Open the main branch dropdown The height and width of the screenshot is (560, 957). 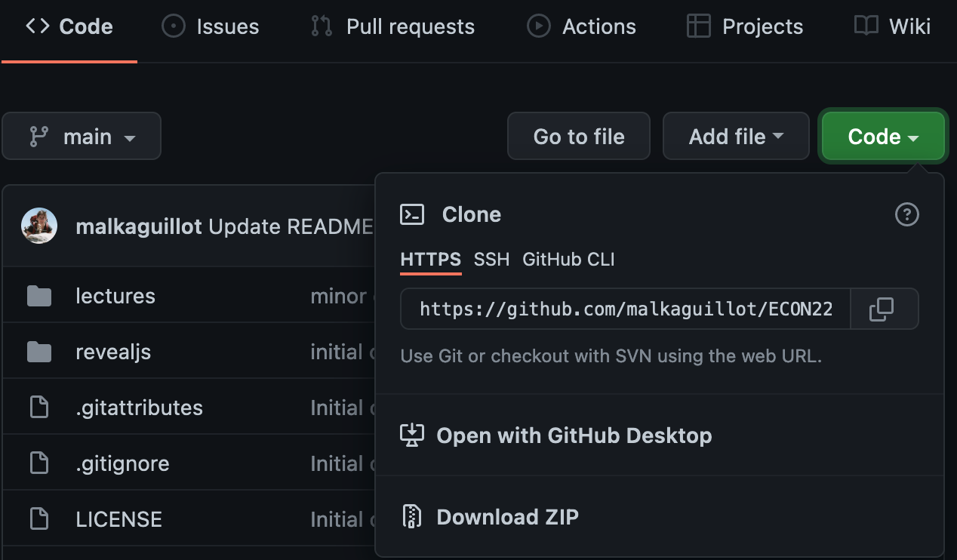[82, 137]
